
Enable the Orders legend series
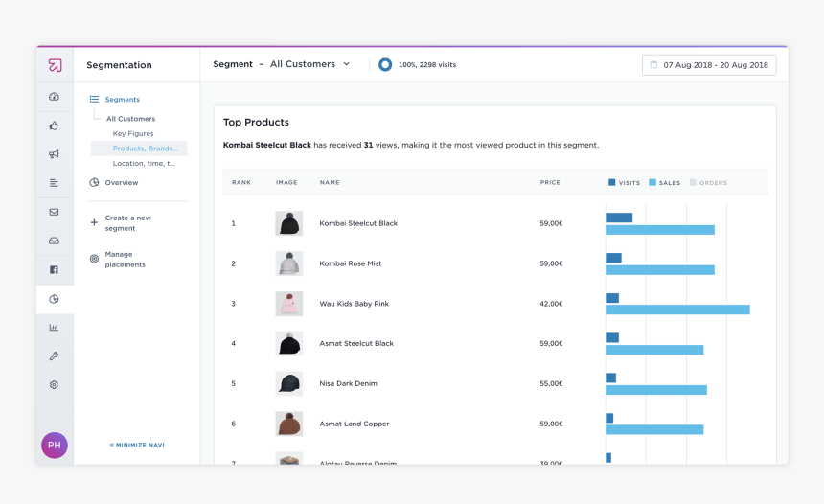point(707,182)
